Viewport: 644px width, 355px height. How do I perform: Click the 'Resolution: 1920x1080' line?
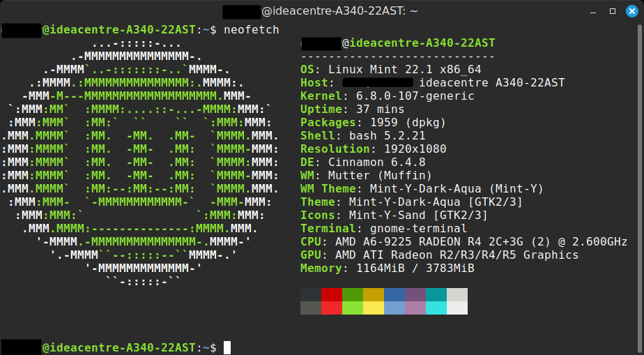coord(373,149)
